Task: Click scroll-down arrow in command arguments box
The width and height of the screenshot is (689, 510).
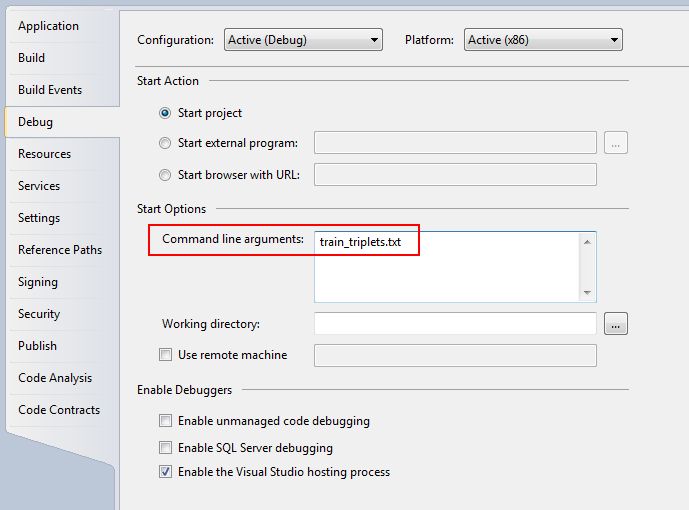Action: 587,293
